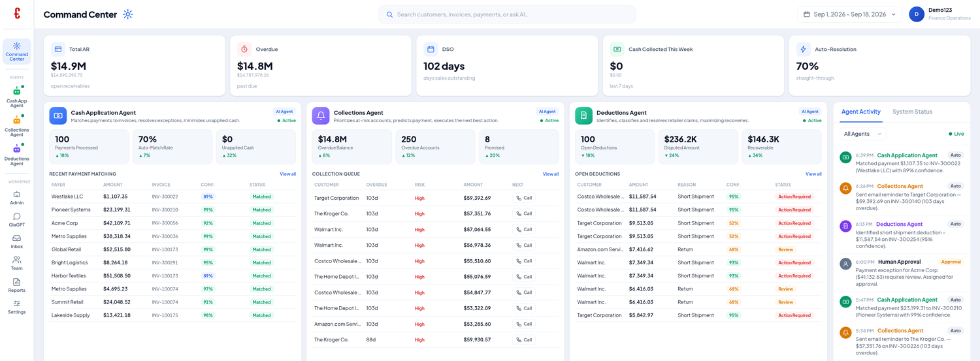980x361 pixels.
Task: Click the 250 Overdue Accounts stat
Action: click(x=436, y=146)
